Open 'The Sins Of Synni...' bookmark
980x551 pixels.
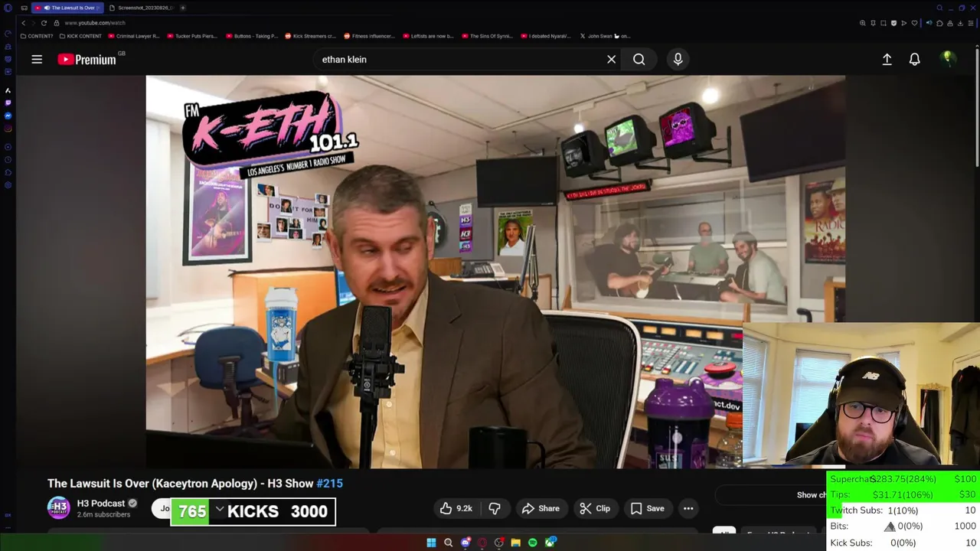pos(487,36)
